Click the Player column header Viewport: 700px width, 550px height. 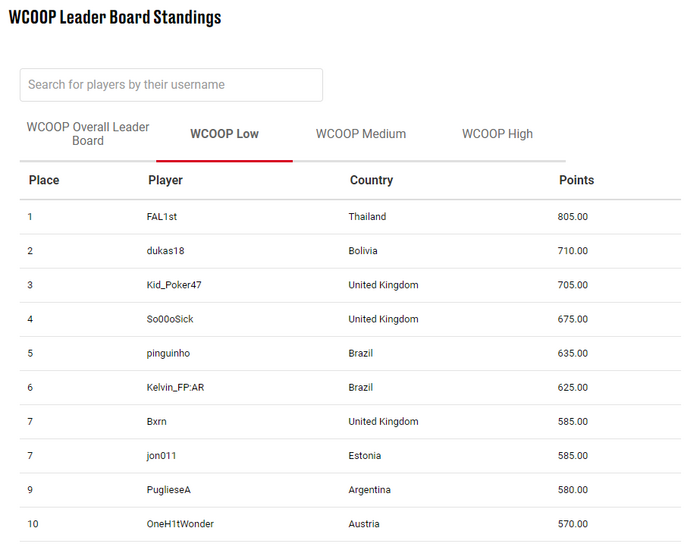(165, 180)
